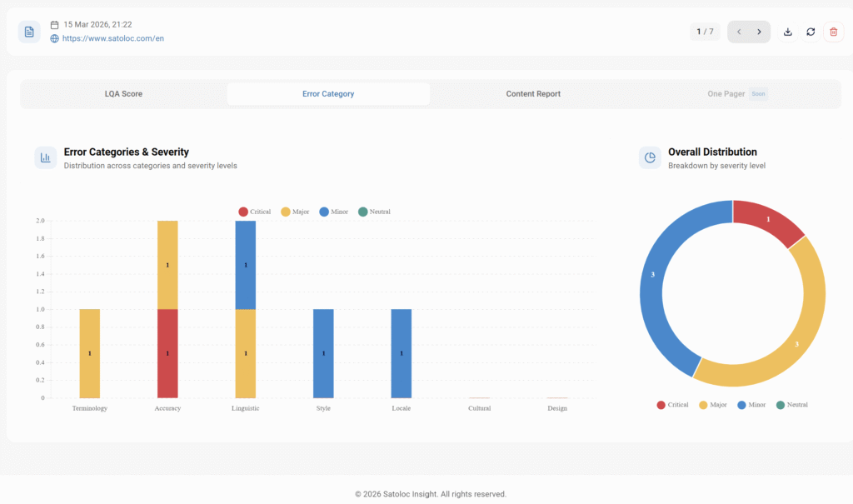Image resolution: width=853 pixels, height=504 pixels.
Task: Click the red delete trash icon
Action: point(833,32)
